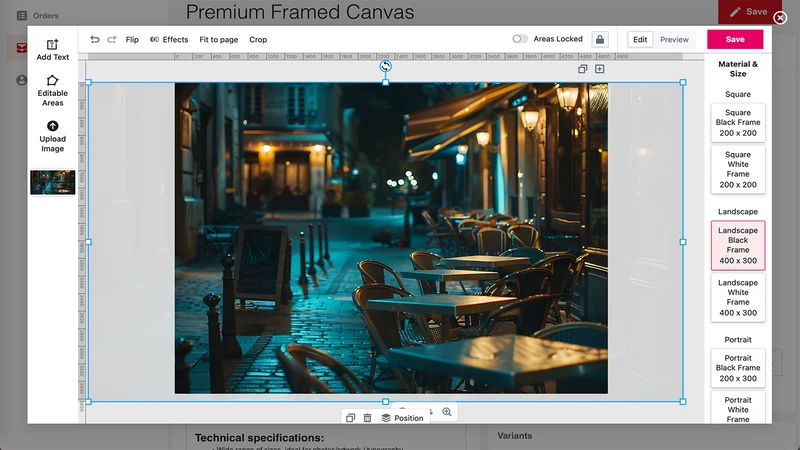Select the uploaded street photo thumbnail
This screenshot has width=800, height=450.
[53, 182]
